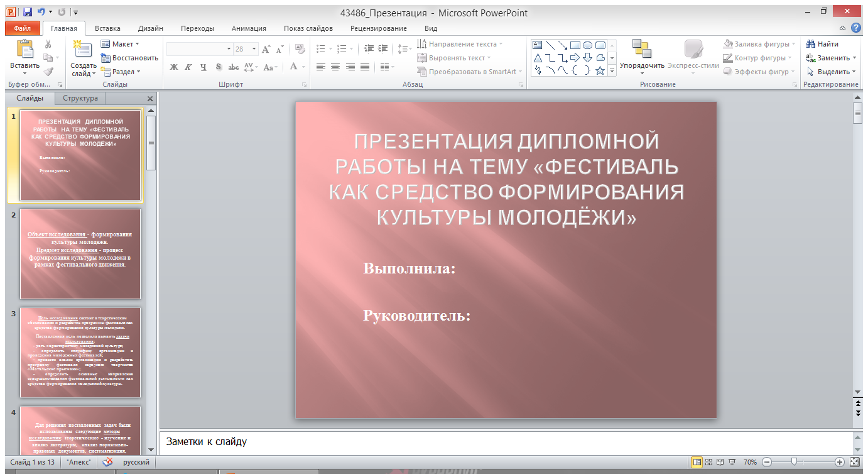Select slide 2 thumbnail Объект исследования
The height and width of the screenshot is (474, 868).
click(x=80, y=254)
